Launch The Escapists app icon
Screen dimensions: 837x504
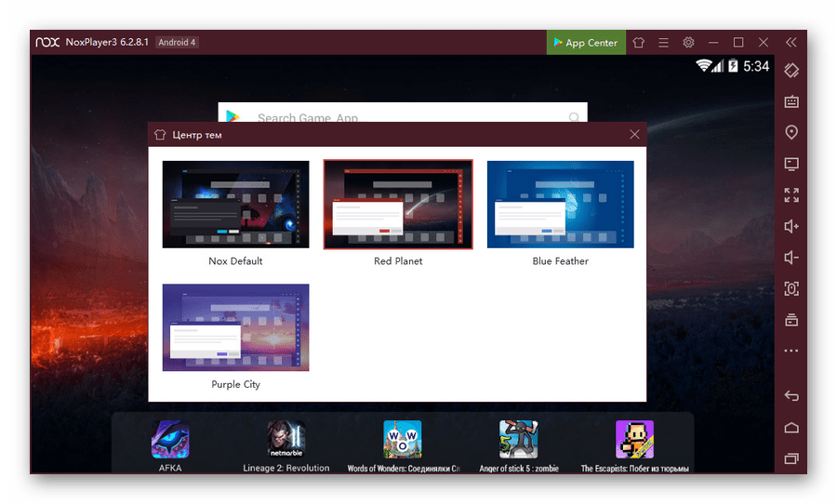[x=634, y=440]
